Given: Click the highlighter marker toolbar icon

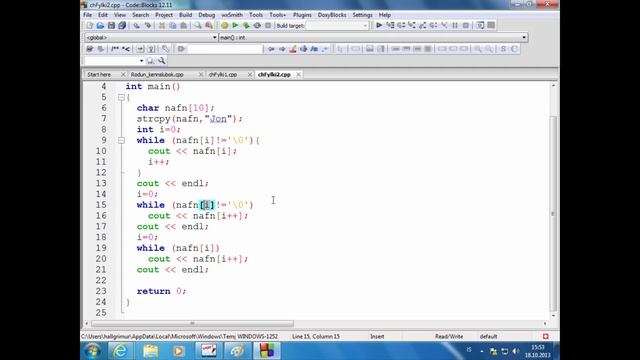Looking at the screenshot, I should [x=293, y=49].
